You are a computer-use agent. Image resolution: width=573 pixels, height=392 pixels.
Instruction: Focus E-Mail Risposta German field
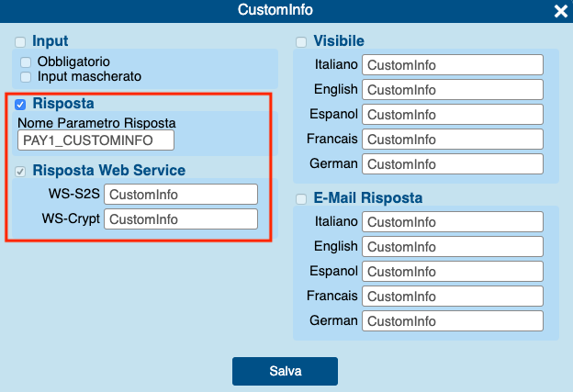point(453,321)
